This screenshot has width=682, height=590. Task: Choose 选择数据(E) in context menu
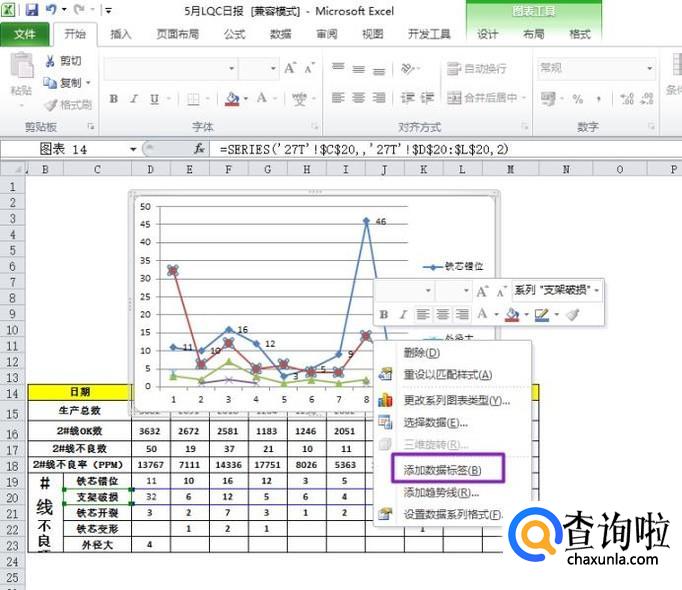coord(435,422)
